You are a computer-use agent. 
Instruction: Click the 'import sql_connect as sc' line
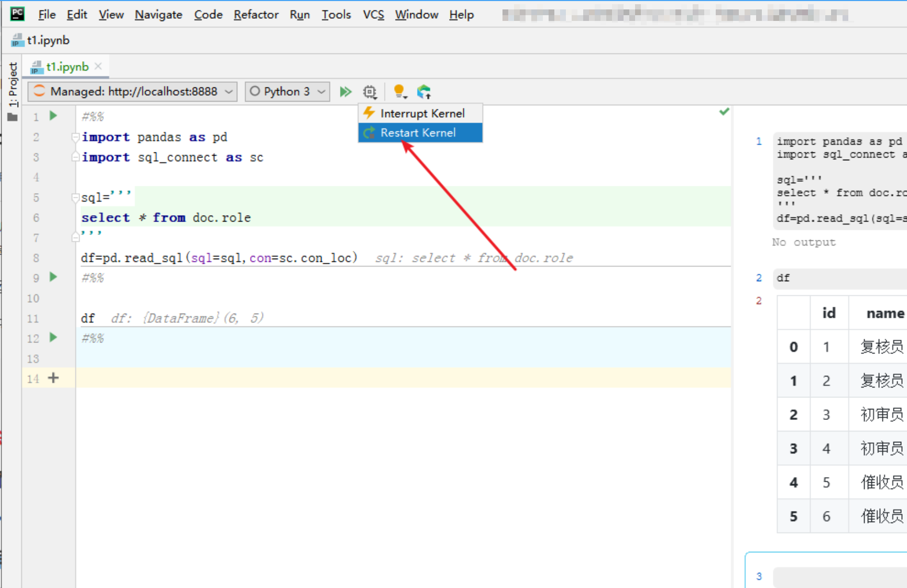point(172,158)
